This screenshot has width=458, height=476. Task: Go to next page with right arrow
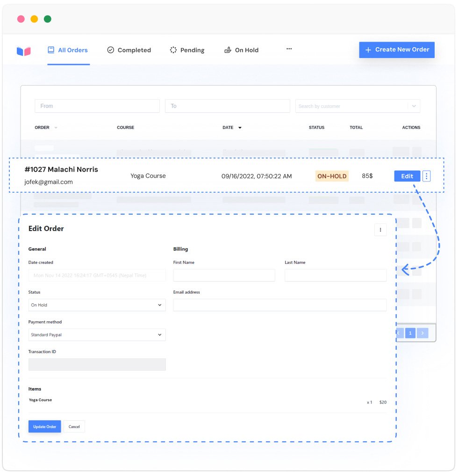coord(422,333)
